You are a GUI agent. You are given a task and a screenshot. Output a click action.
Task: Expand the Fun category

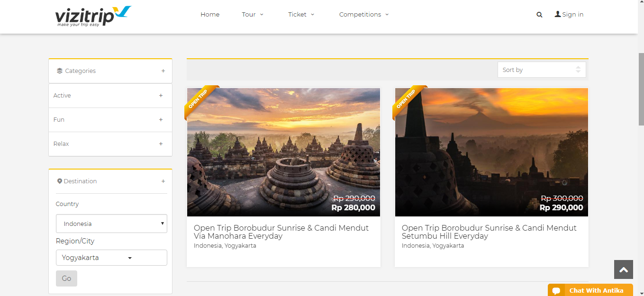161,120
